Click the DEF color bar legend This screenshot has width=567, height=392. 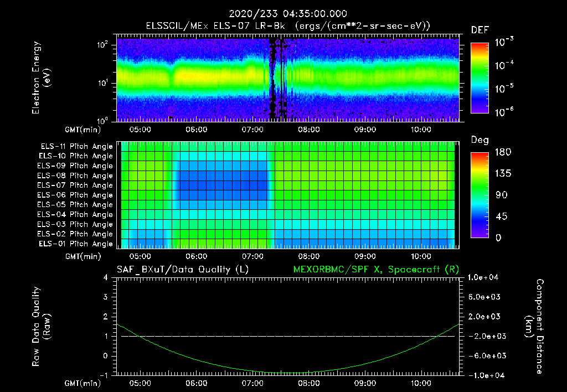pos(480,78)
